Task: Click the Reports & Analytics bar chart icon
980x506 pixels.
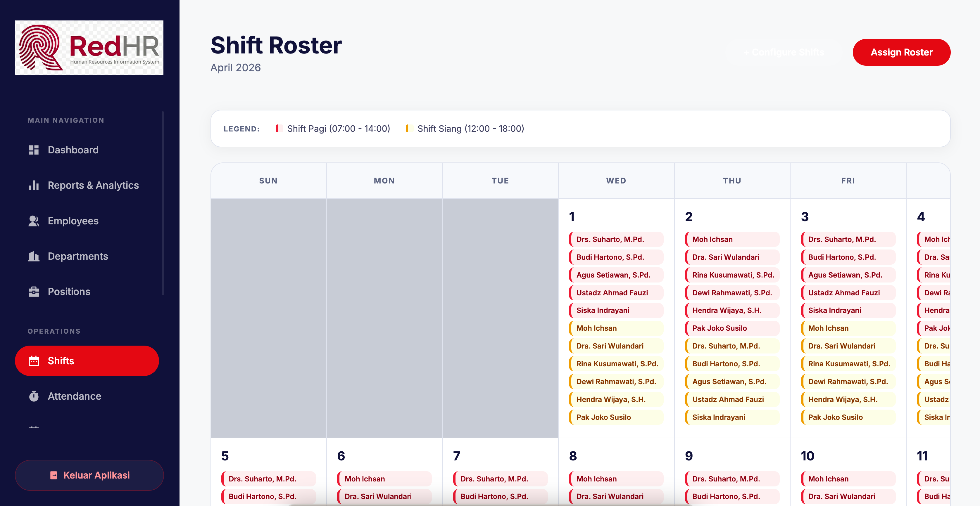Action: [34, 185]
